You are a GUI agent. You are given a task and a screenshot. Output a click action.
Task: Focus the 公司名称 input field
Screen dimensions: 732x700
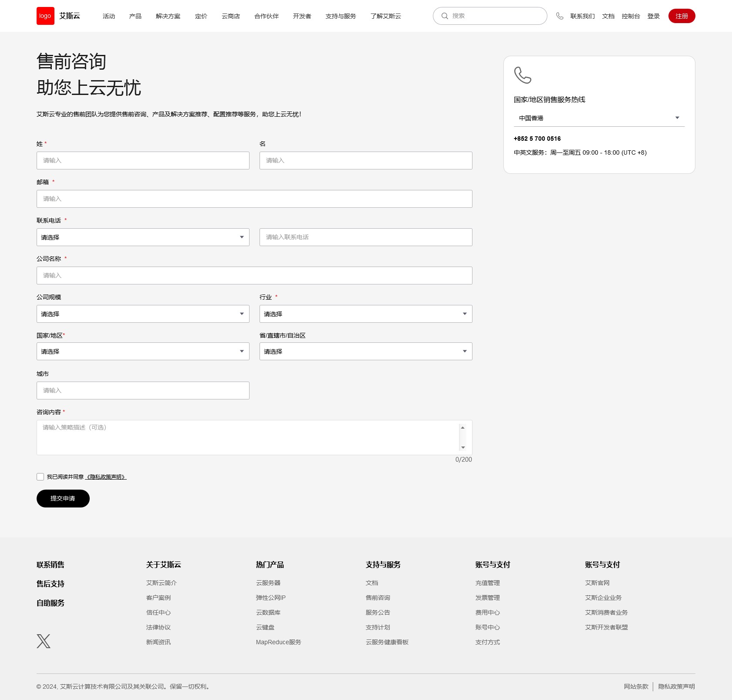click(x=254, y=275)
